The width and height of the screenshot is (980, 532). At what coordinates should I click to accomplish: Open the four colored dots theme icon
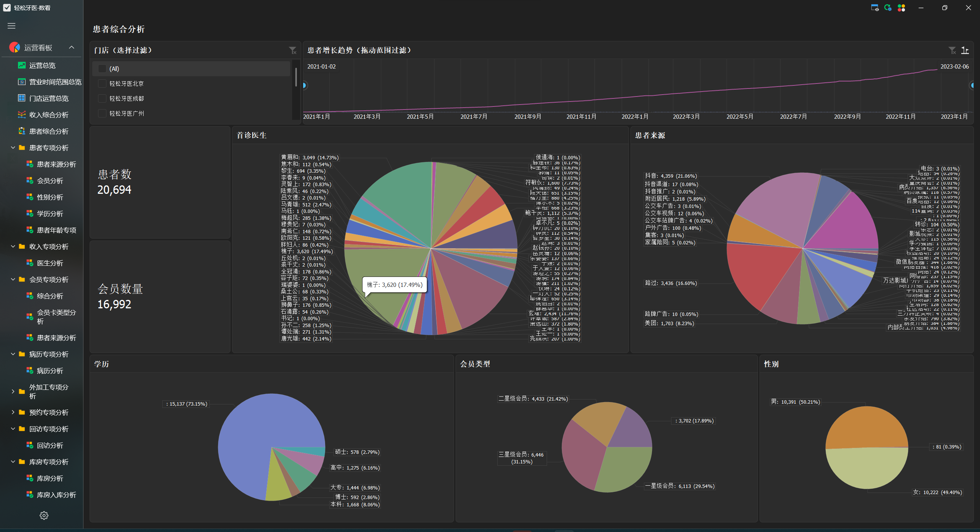[902, 8]
